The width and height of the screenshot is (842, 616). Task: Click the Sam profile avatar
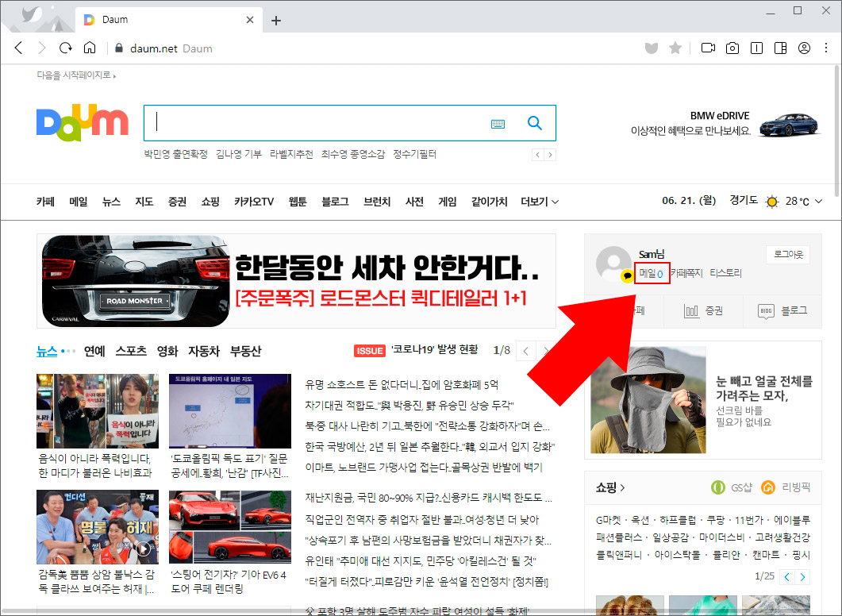coord(613,264)
